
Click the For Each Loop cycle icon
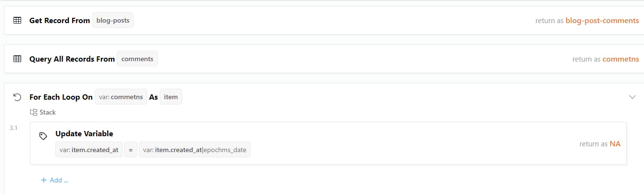click(x=17, y=97)
